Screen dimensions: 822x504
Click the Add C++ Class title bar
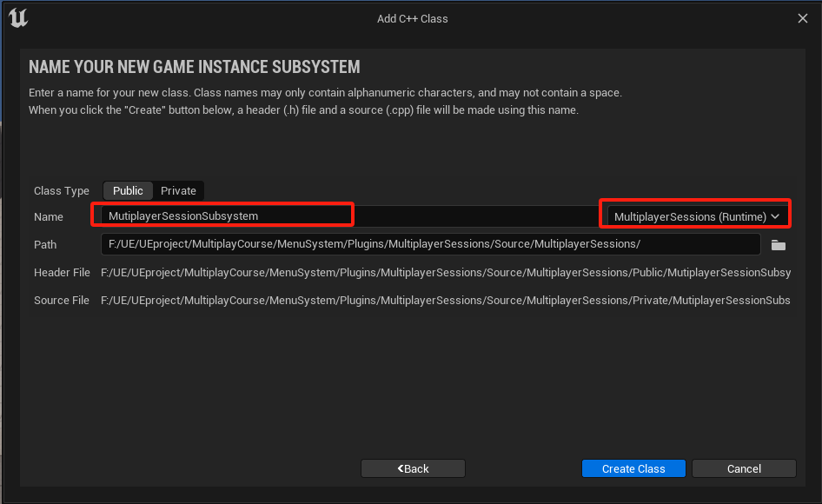[412, 18]
